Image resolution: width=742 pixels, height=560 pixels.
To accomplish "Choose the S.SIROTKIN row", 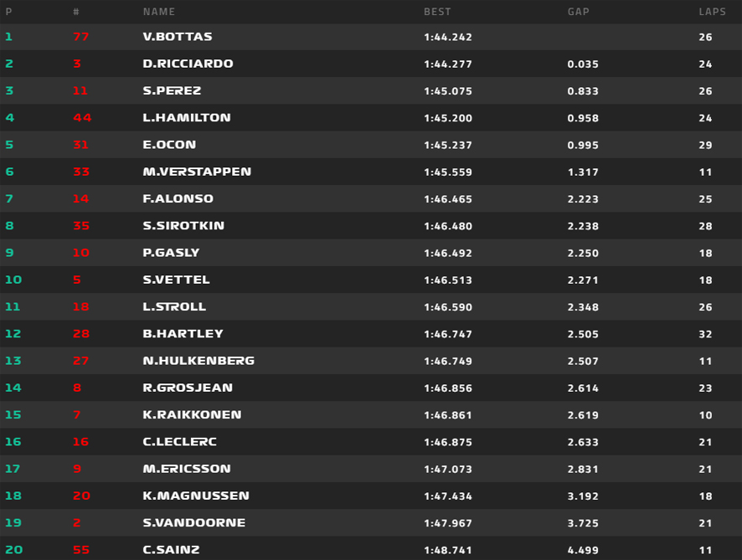I will (x=371, y=226).
